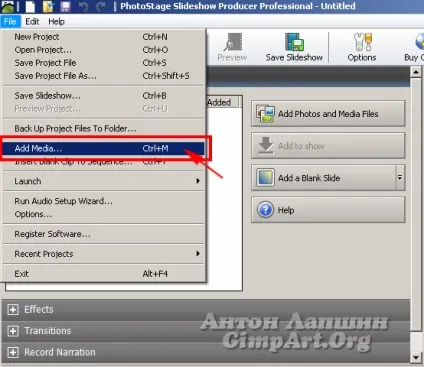Click the application icon in title bar

7,6
